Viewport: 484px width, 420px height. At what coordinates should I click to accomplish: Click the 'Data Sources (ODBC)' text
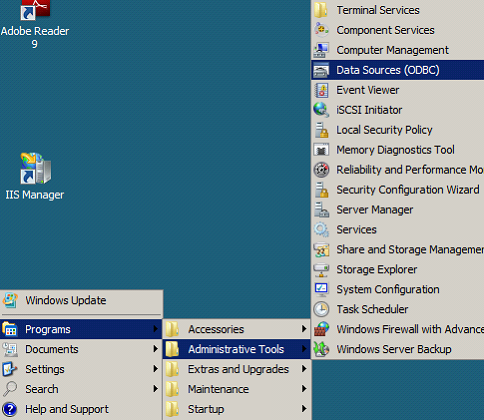coord(388,70)
